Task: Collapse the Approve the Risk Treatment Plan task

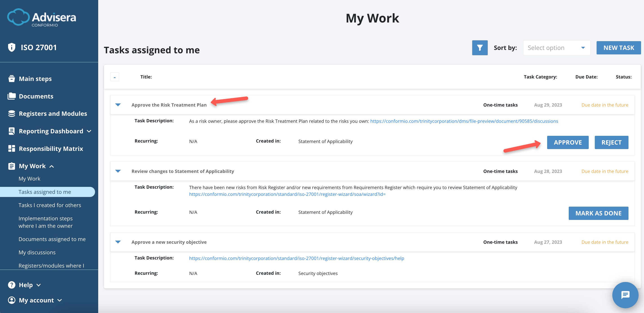Action: (118, 105)
